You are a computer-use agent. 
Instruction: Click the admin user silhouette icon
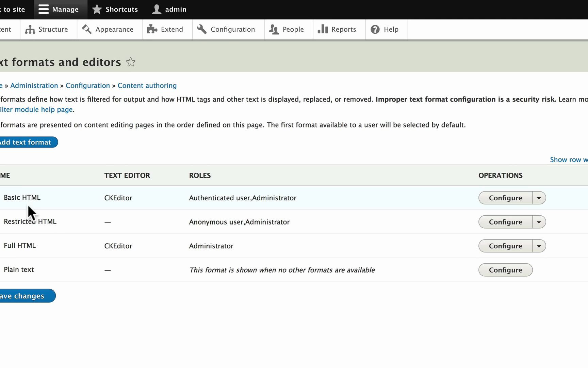[x=157, y=9]
